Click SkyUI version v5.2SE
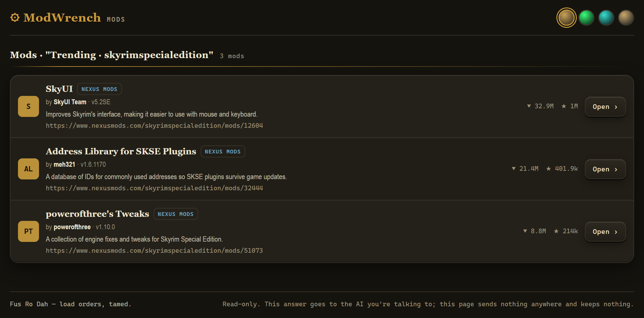The image size is (644, 318). pyautogui.click(x=101, y=102)
